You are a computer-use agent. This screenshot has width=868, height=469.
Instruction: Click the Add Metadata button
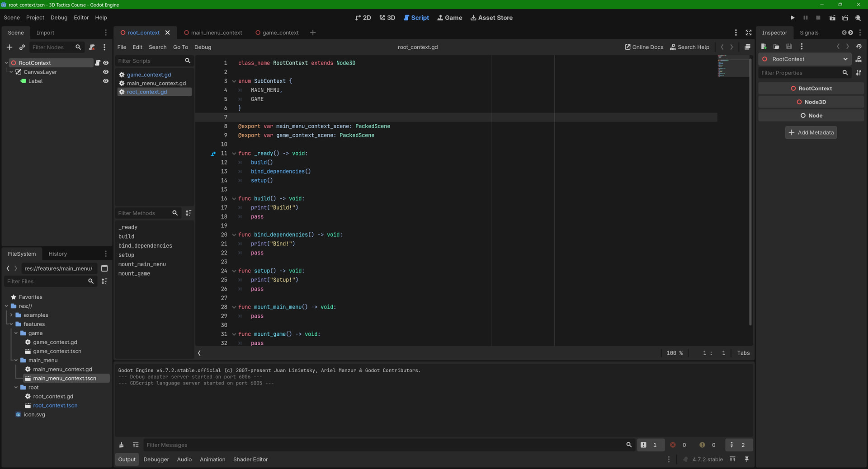pyautogui.click(x=811, y=132)
